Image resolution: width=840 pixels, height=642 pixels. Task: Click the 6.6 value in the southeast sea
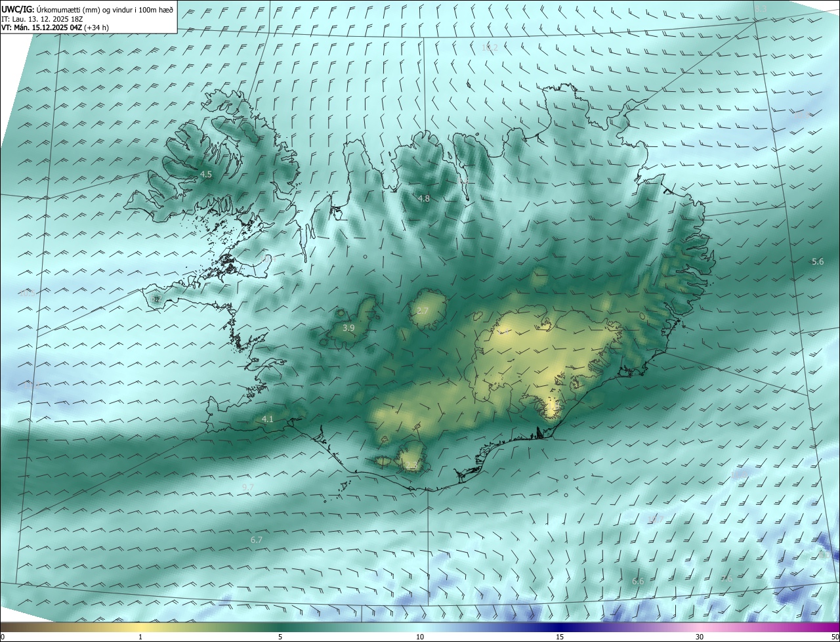[638, 582]
